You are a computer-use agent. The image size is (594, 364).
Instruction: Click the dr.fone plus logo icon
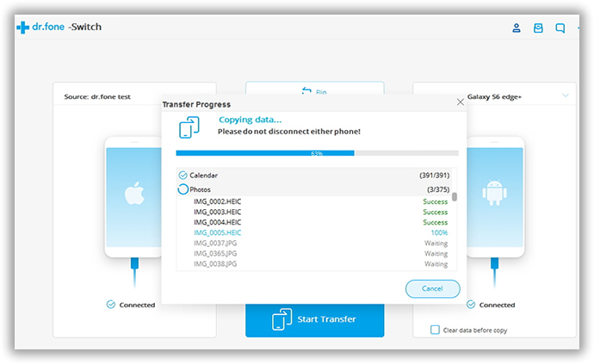22,28
